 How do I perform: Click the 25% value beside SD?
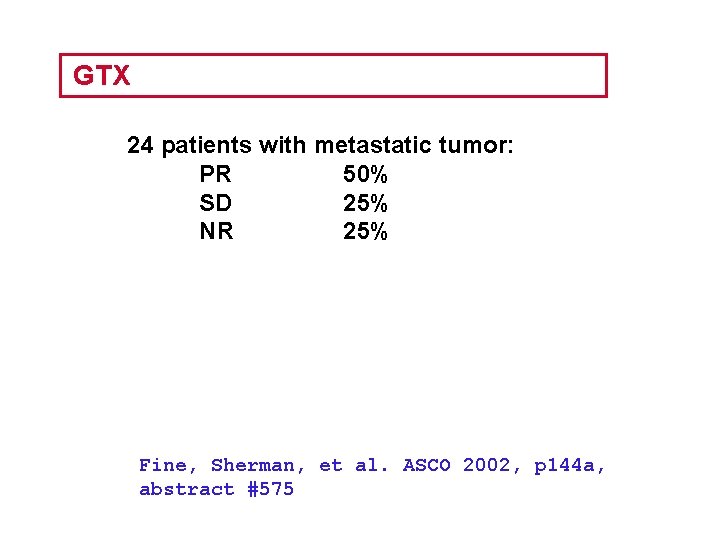[365, 204]
